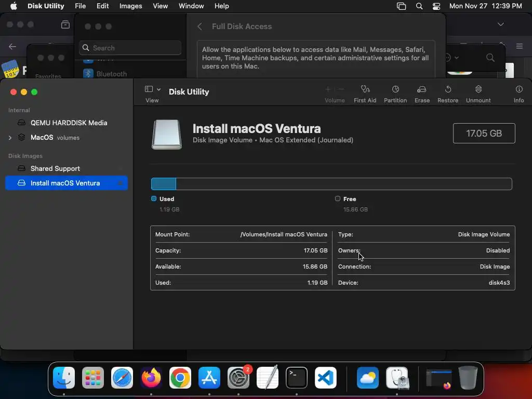The width and height of the screenshot is (532, 399).
Task: Click the disk usage bar
Action: [331, 184]
